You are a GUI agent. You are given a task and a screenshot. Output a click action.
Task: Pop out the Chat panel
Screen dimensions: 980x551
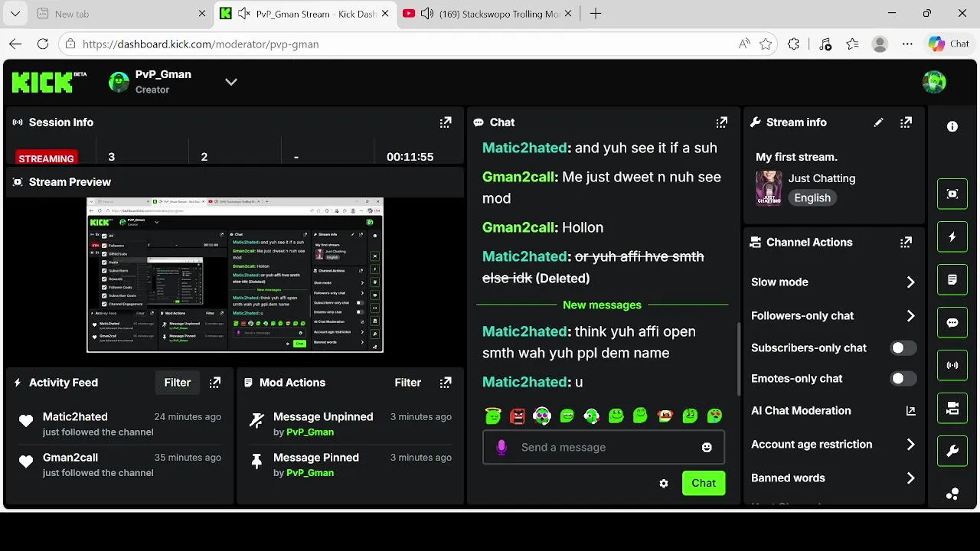pos(721,122)
